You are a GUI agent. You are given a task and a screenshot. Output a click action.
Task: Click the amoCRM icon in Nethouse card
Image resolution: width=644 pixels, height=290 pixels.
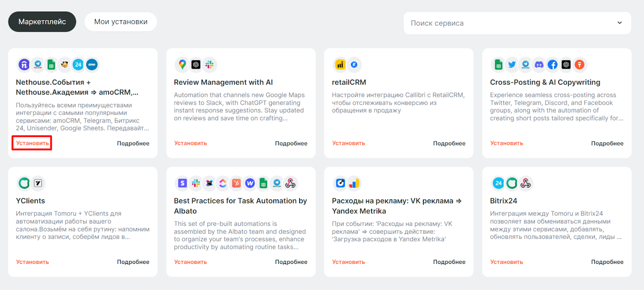point(92,64)
